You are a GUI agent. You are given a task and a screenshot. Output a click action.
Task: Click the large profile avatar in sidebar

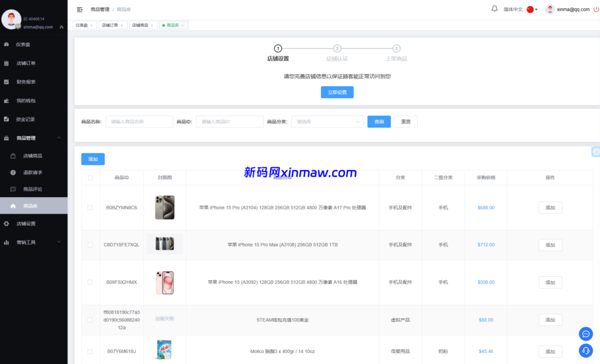click(x=12, y=19)
